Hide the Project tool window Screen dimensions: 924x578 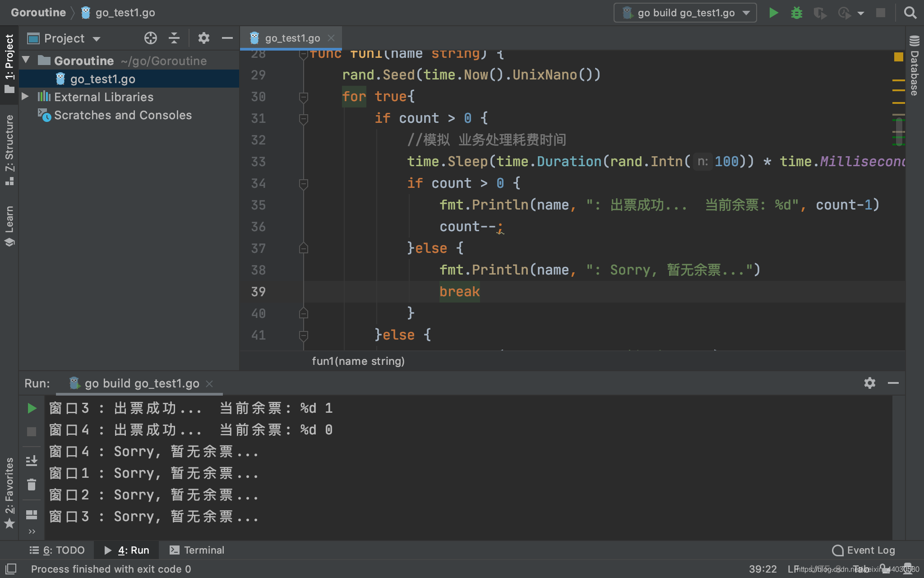[x=227, y=38]
